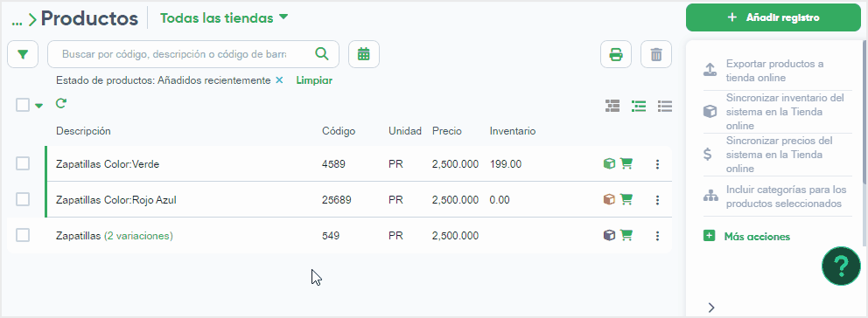Click the printer icon button

click(616, 54)
